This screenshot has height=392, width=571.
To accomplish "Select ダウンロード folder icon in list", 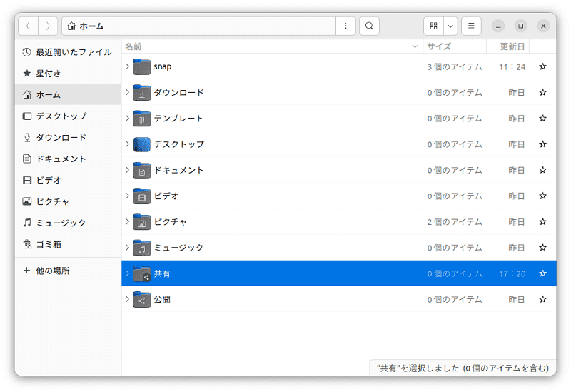I will 141,93.
